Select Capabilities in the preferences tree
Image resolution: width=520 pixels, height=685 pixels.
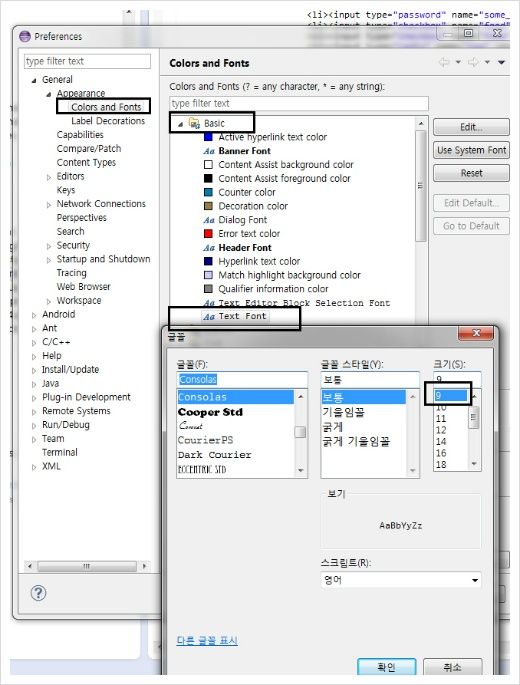coord(80,135)
